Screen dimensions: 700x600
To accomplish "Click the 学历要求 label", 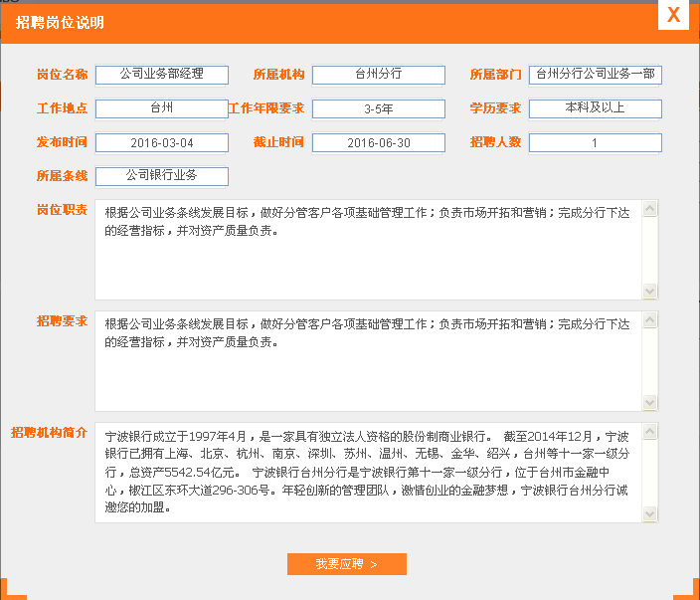I will (495, 108).
